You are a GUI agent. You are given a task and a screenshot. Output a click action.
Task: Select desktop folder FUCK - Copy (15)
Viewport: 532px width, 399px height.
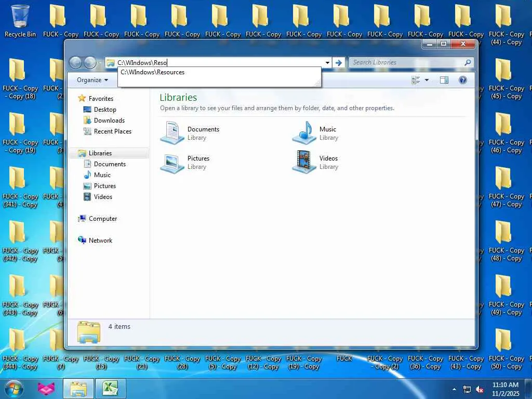[101, 362]
